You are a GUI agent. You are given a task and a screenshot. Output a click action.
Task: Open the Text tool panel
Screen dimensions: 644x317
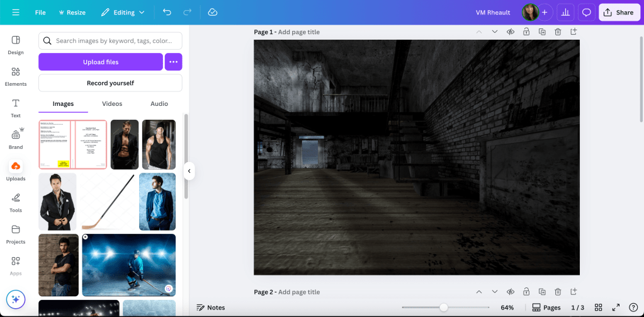click(x=16, y=107)
